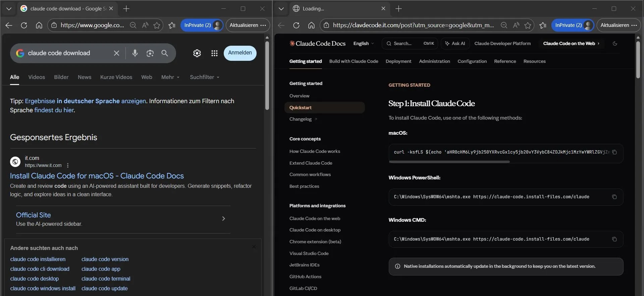Image resolution: width=644 pixels, height=296 pixels.
Task: Open the Google apps grid
Action: [214, 53]
